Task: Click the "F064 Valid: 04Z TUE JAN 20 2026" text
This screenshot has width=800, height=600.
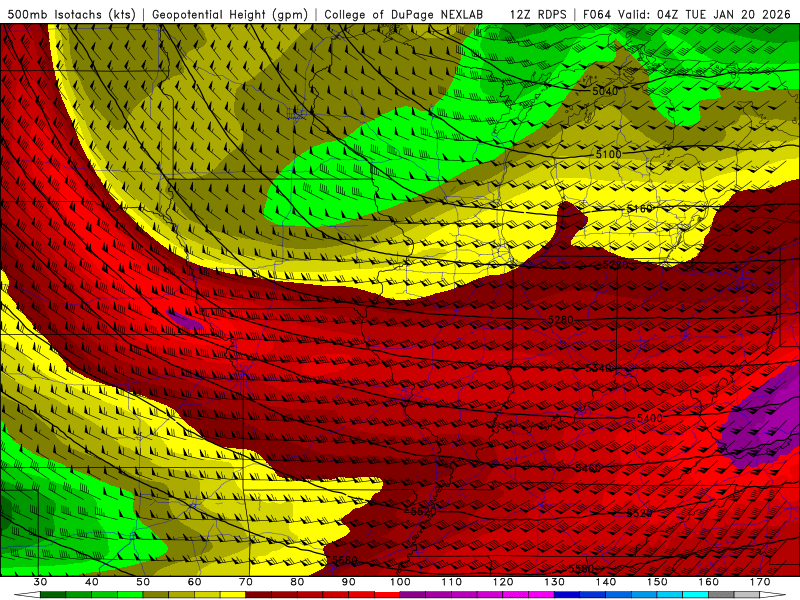Action: pyautogui.click(x=689, y=14)
